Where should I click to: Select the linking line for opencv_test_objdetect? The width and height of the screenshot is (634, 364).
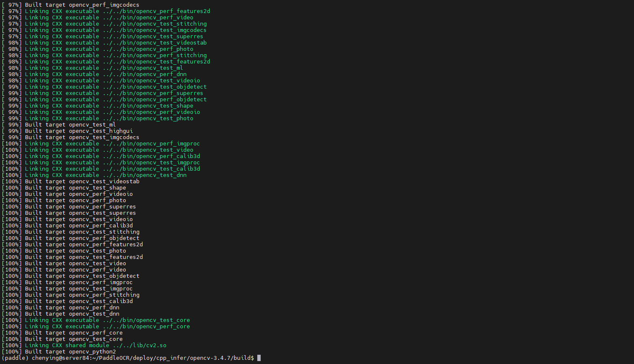[x=104, y=87]
